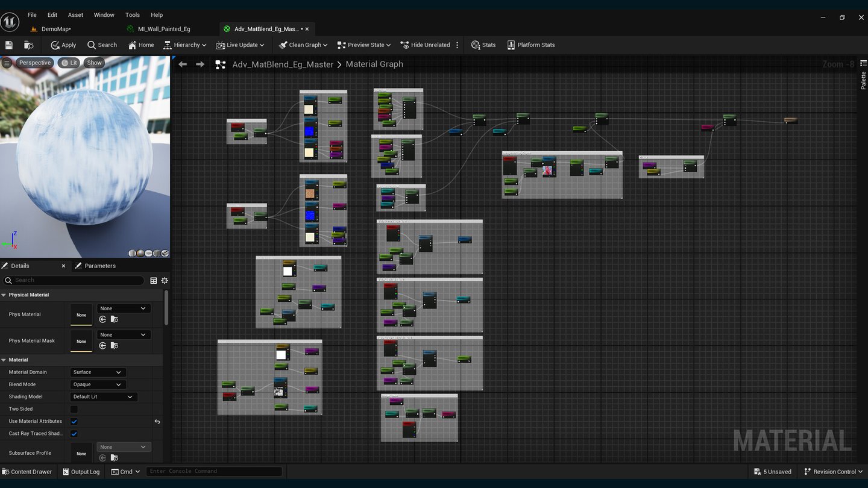Click the Save asset icon in toolbar
Viewport: 868px width, 488px height.
(9, 45)
